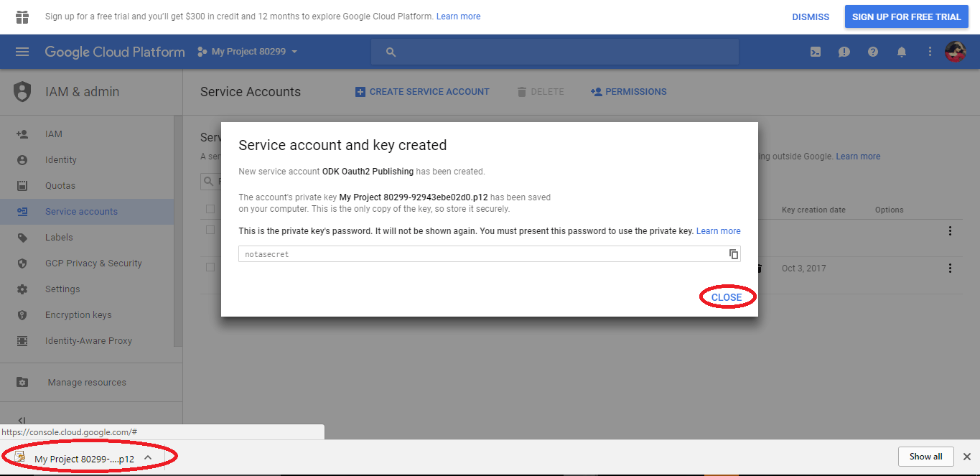Viewport: 980px width, 476px height.
Task: Click the Manage resources folder icon
Action: click(22, 383)
